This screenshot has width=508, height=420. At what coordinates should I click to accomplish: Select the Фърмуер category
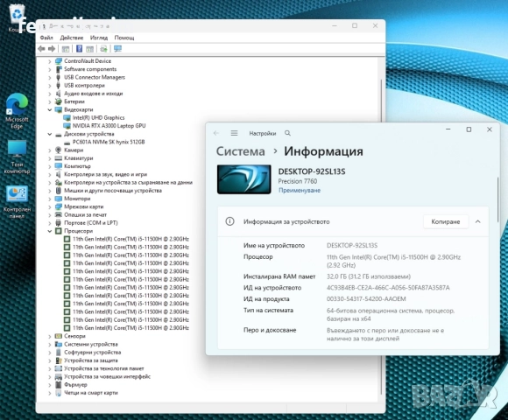(75, 385)
